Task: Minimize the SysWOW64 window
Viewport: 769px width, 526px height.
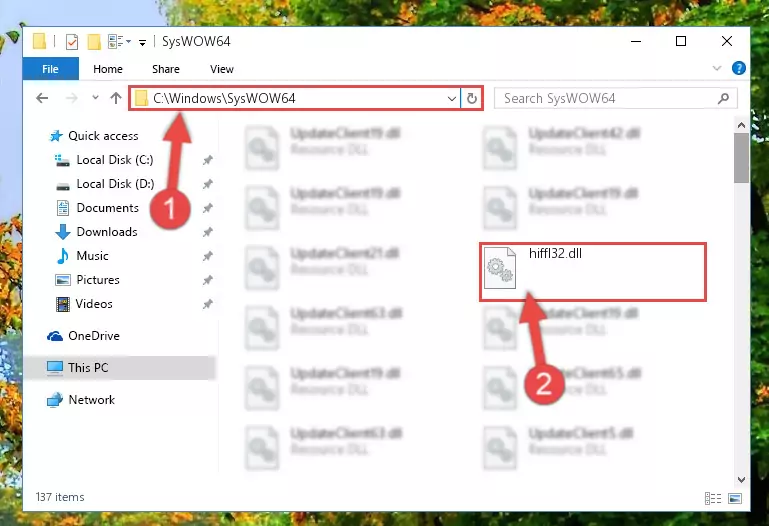Action: point(636,41)
